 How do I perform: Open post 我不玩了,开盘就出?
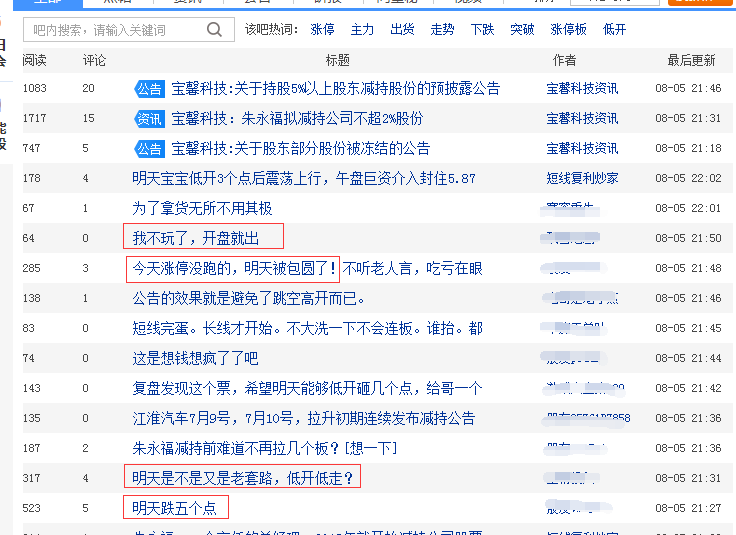pyautogui.click(x=196, y=238)
